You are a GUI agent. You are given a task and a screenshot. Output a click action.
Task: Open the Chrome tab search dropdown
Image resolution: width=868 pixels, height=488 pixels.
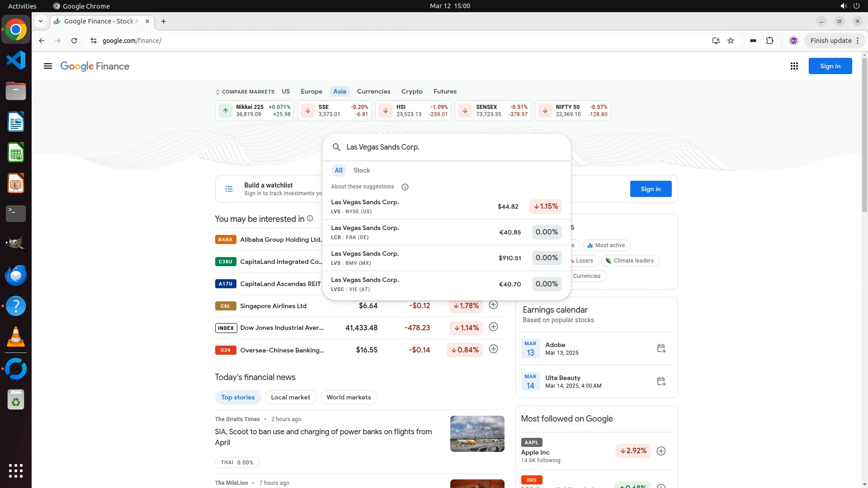[x=41, y=21]
